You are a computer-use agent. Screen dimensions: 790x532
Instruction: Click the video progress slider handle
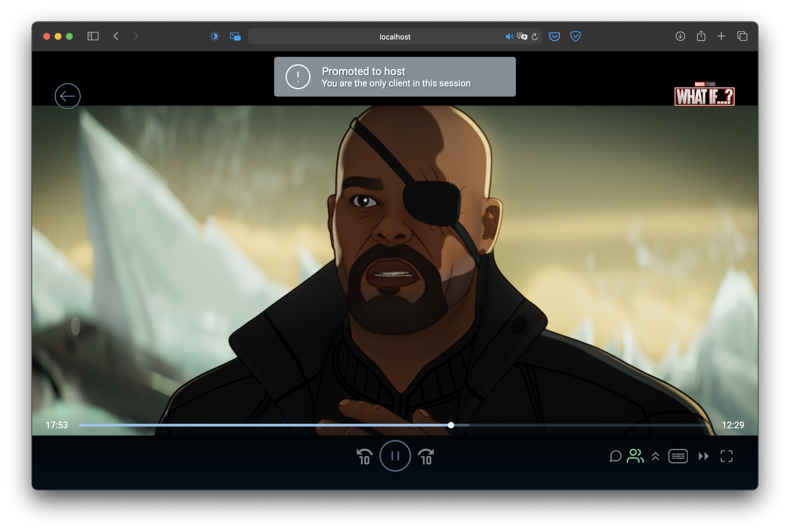451,425
